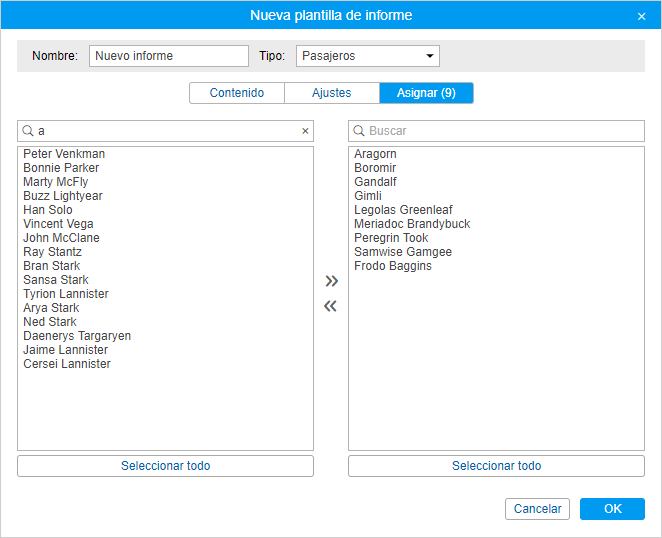Close the Nueva plantilla de informe dialog
The width and height of the screenshot is (662, 538).
point(641,16)
